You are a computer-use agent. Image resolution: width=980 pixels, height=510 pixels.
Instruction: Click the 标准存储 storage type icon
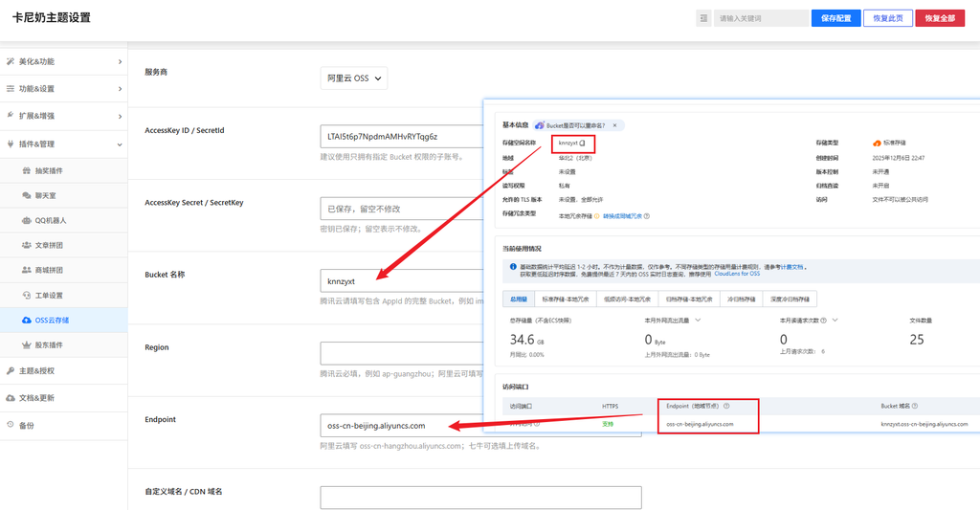pyautogui.click(x=877, y=144)
